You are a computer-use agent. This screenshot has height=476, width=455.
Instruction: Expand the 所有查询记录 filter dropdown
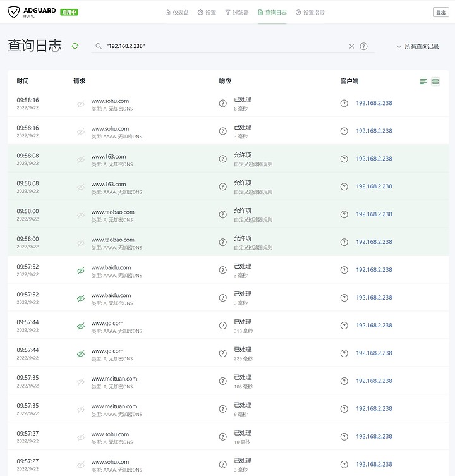coord(418,46)
